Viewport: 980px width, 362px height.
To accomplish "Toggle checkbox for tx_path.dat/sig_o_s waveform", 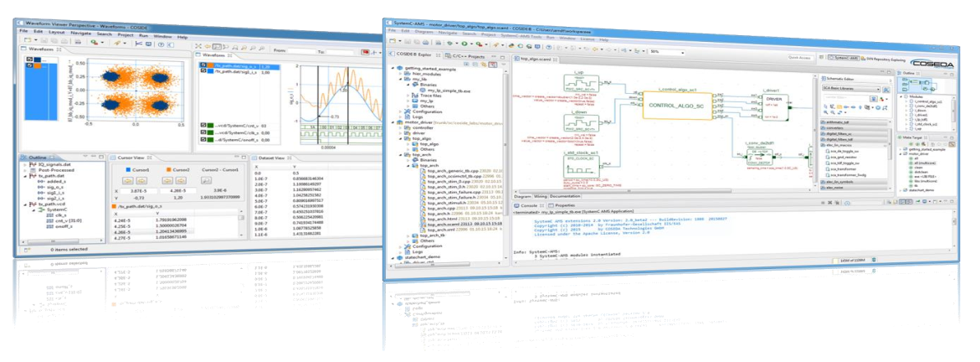I will pyautogui.click(x=203, y=65).
